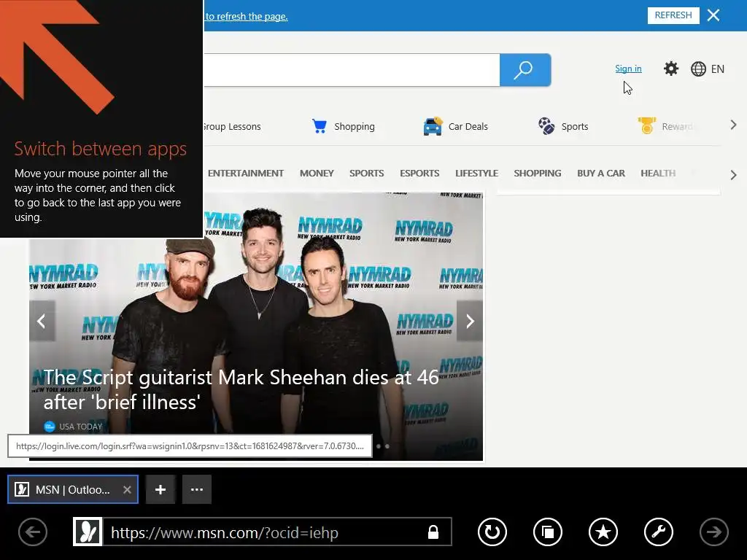Open page tools wrench icon
747x560 pixels.
pyautogui.click(x=659, y=532)
